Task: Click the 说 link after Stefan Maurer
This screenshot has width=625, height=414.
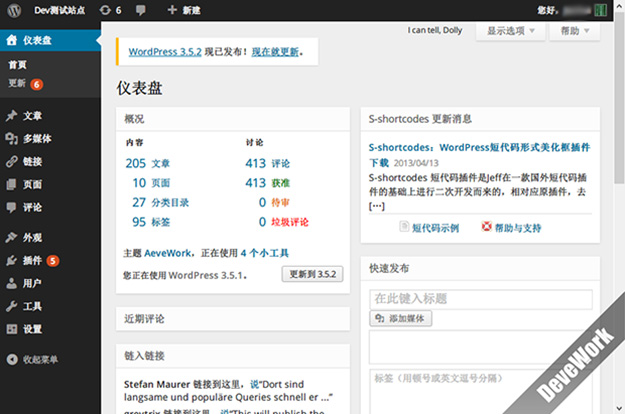Action: (x=254, y=384)
